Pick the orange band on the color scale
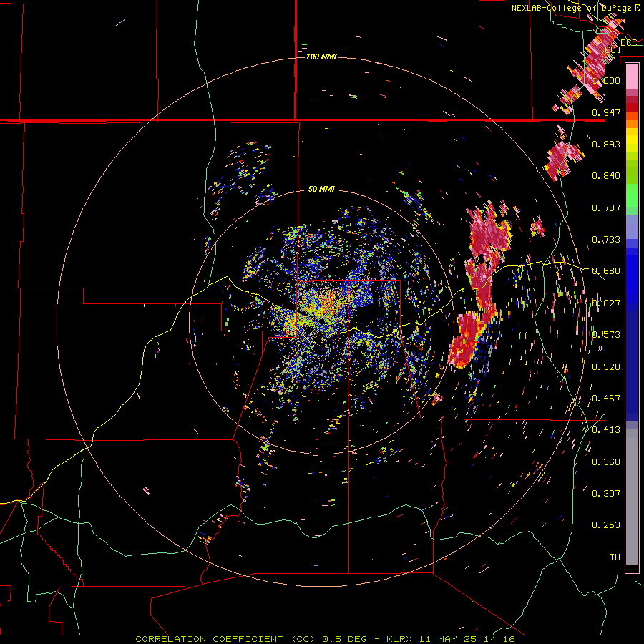644x644 pixels. [632, 124]
